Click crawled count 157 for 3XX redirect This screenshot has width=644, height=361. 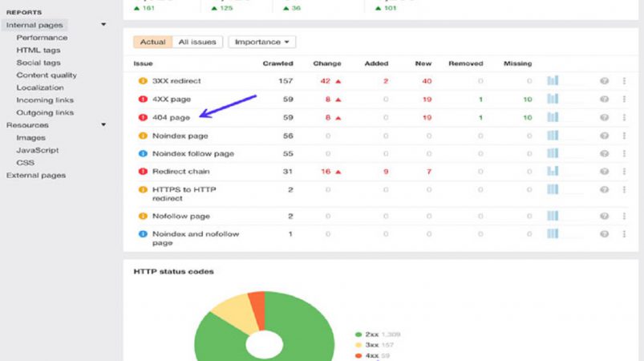[x=286, y=81]
